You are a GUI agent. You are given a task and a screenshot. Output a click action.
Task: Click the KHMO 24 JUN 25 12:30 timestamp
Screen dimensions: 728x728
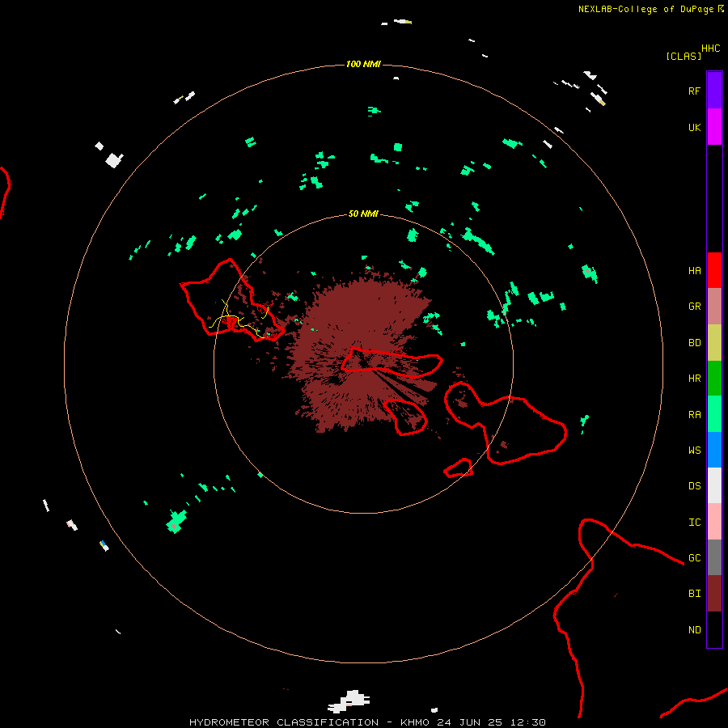point(473,722)
